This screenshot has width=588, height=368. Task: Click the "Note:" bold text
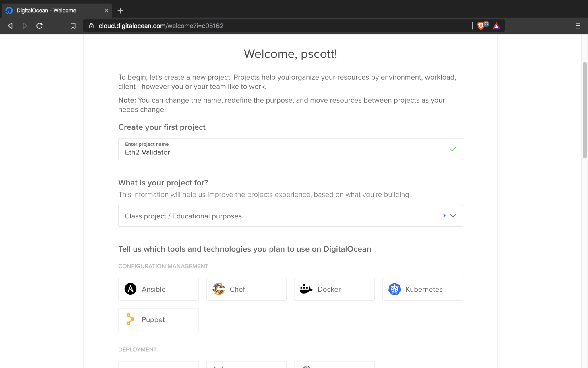(127, 100)
